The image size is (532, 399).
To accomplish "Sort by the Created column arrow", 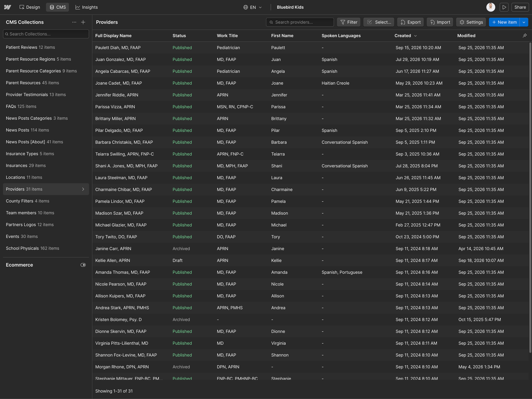I will coord(415,36).
